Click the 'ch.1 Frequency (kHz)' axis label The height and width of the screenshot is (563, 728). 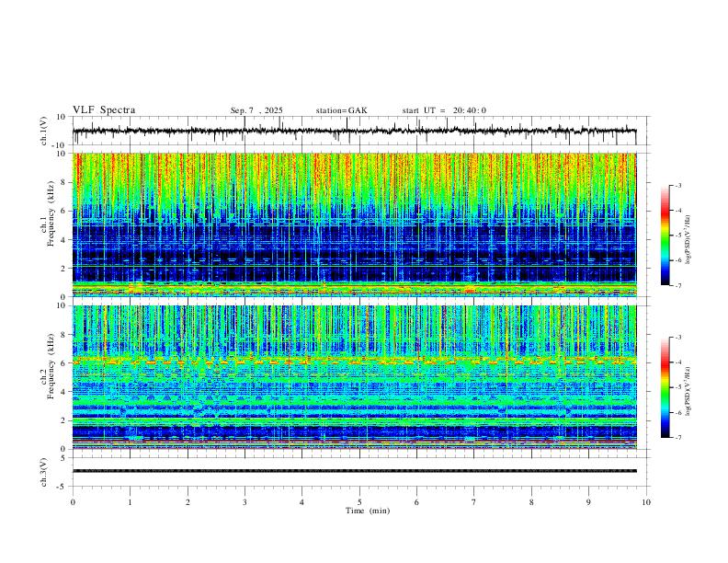[x=47, y=215]
